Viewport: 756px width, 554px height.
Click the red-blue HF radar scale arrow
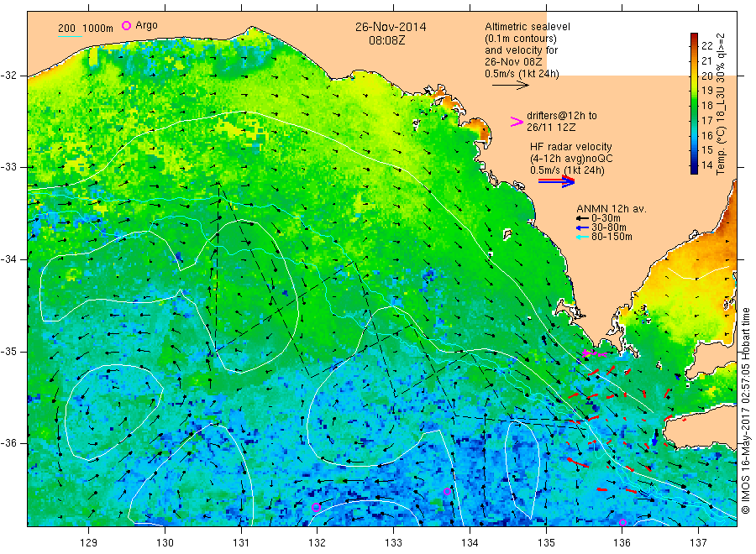[556, 181]
